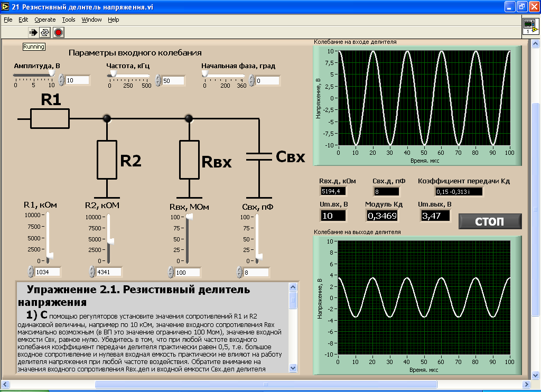Click the horizontal scrollbar left arrow
541x392 pixels.
[x=5, y=384]
